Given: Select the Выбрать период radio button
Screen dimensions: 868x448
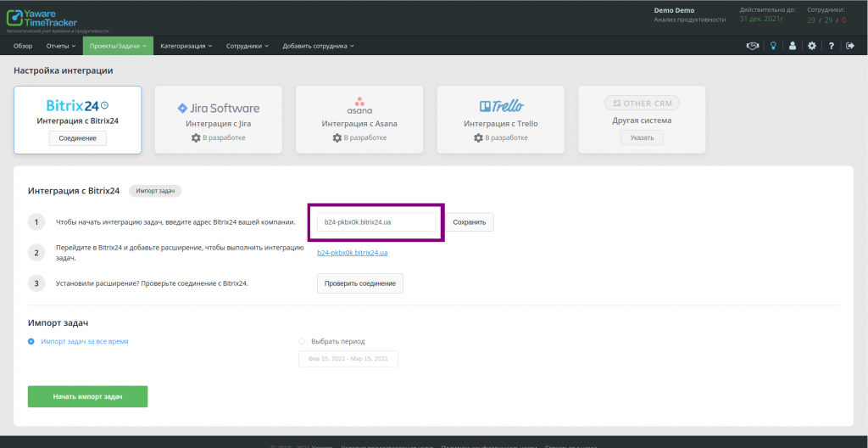Looking at the screenshot, I should [x=302, y=342].
